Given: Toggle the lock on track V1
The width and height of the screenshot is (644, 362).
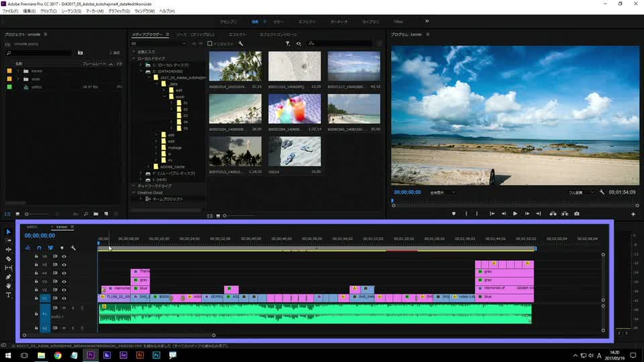Looking at the screenshot, I should pyautogui.click(x=36, y=298).
